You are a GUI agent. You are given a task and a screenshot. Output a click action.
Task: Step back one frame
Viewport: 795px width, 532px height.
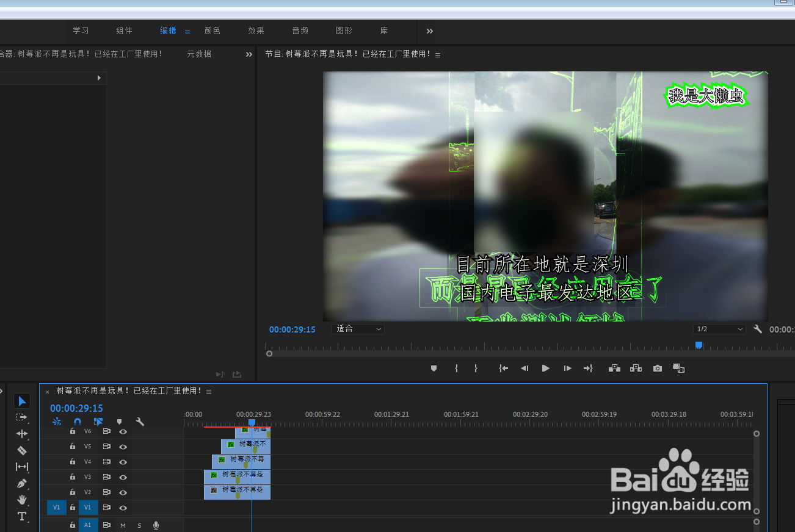525,368
